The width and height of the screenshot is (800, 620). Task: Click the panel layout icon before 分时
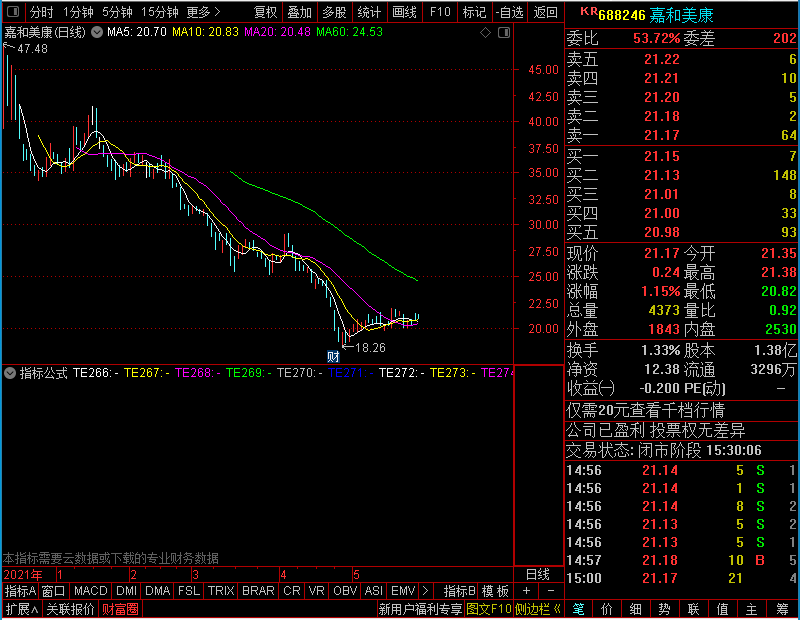[x=13, y=11]
